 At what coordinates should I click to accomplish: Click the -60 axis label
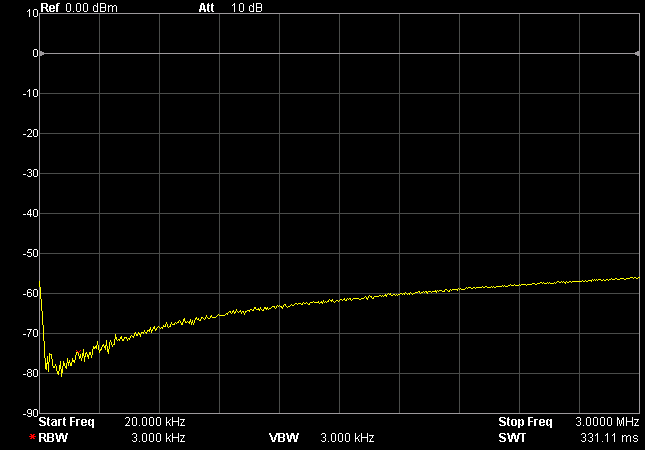click(30, 293)
